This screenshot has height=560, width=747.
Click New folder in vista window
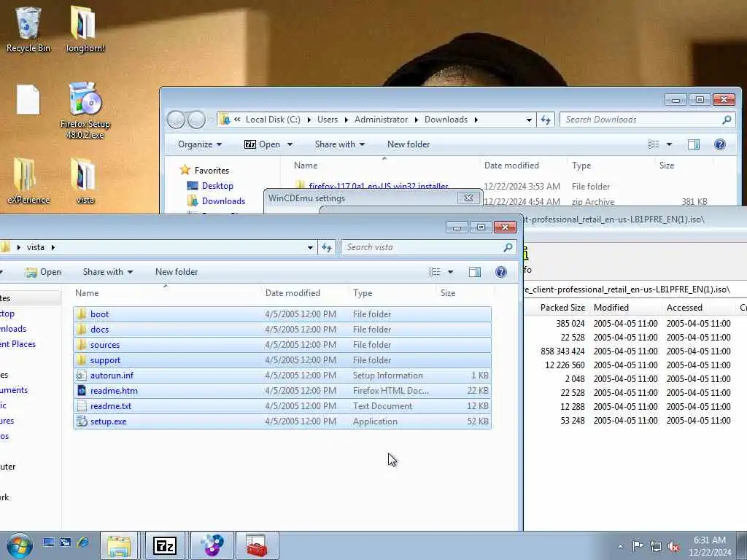pyautogui.click(x=177, y=272)
